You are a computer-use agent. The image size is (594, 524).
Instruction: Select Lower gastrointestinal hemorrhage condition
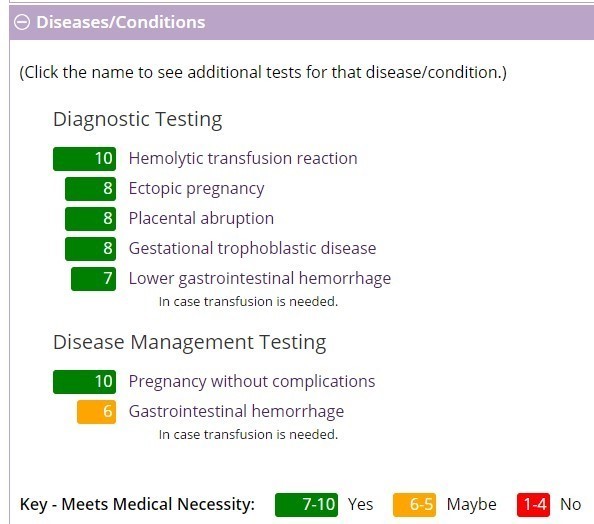(259, 278)
